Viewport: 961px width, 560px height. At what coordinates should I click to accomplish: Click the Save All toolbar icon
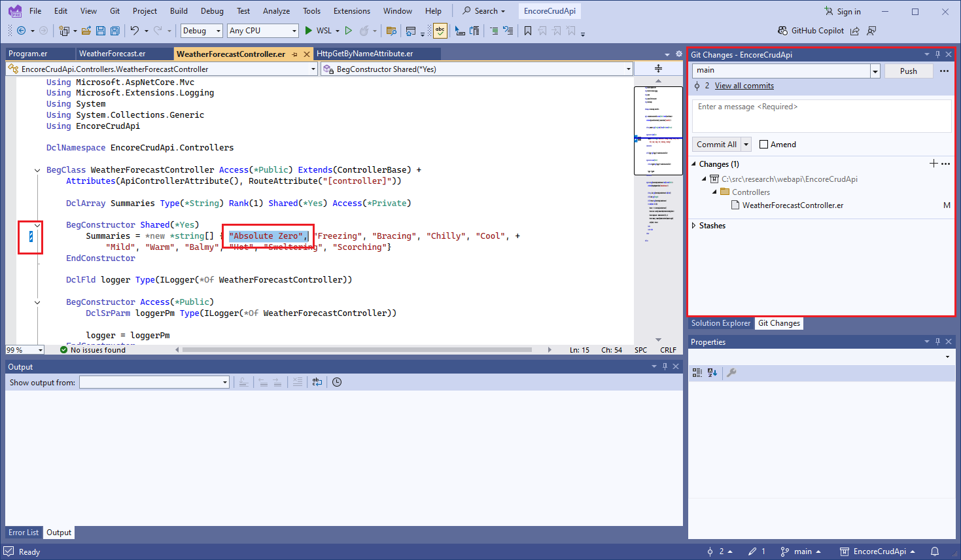pyautogui.click(x=115, y=31)
